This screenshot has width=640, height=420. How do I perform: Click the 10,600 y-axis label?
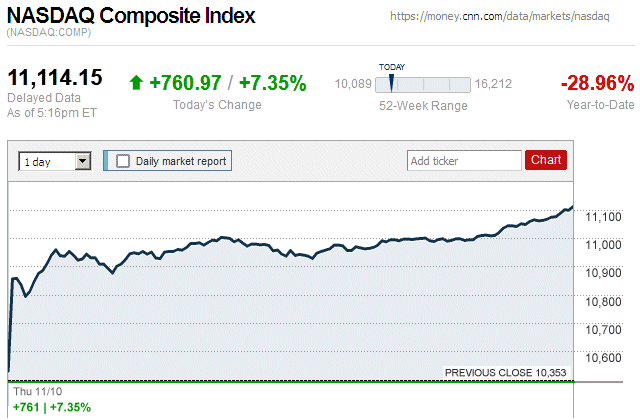(x=604, y=358)
